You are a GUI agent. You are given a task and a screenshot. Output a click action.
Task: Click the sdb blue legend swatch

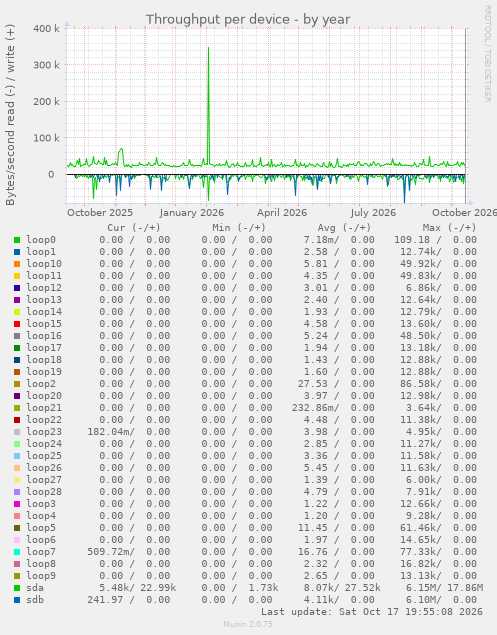(17, 600)
